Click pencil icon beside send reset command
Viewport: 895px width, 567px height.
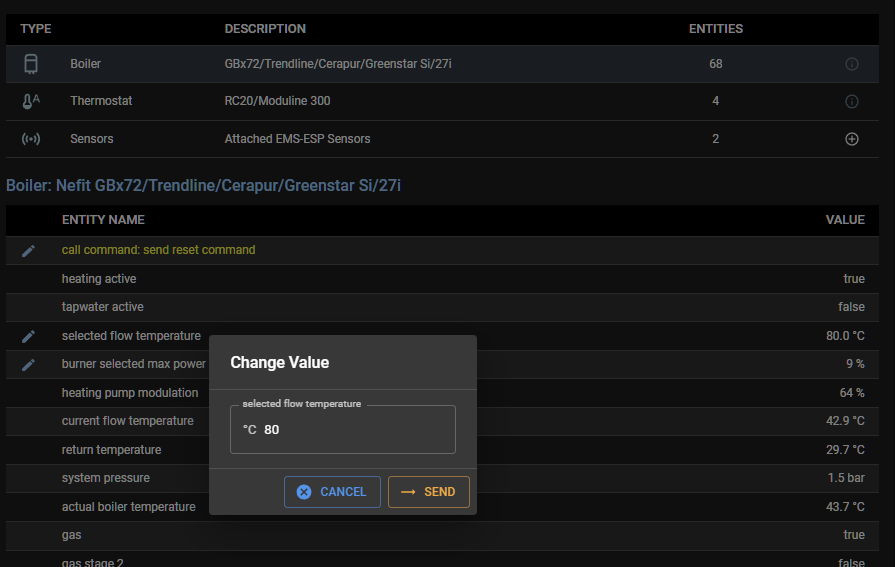click(x=28, y=250)
